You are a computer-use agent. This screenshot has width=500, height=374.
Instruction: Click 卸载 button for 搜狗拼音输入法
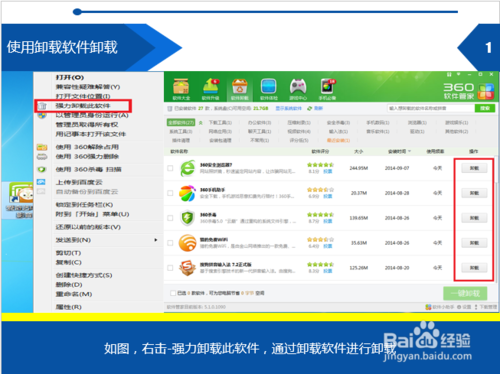[x=474, y=268]
